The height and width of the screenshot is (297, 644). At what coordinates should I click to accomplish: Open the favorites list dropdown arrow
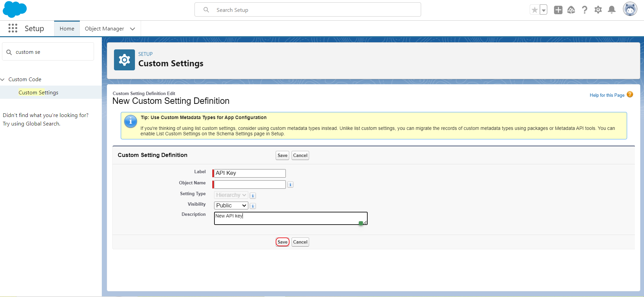click(544, 10)
